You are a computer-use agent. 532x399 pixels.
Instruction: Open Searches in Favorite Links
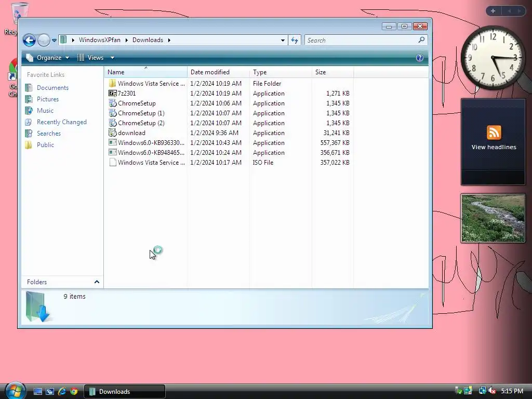click(49, 134)
